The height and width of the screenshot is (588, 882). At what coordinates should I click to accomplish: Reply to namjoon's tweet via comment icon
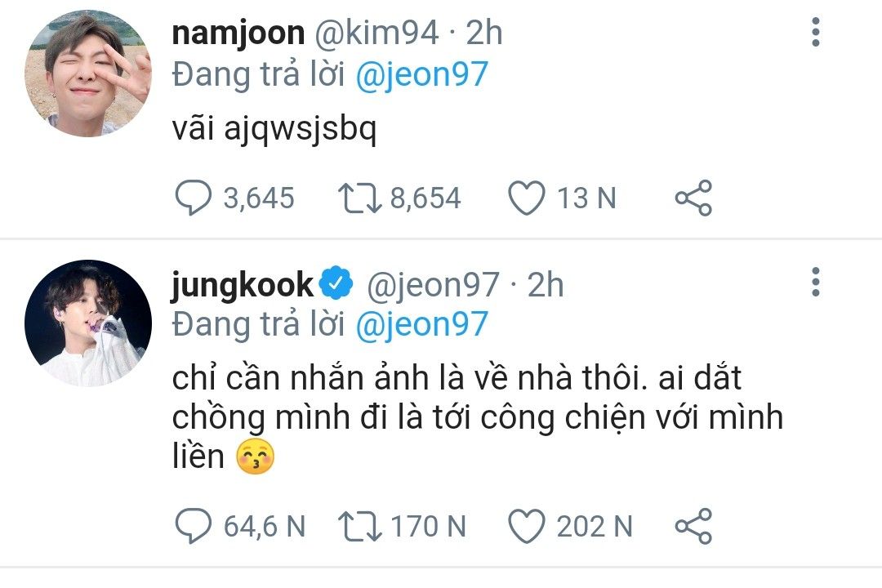pos(192,198)
